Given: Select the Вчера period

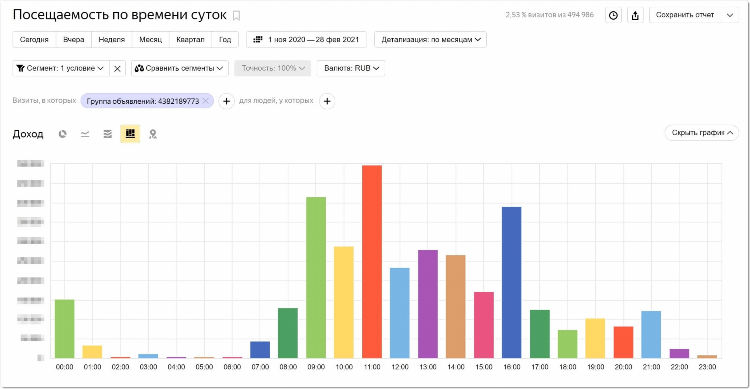Looking at the screenshot, I should (x=74, y=40).
